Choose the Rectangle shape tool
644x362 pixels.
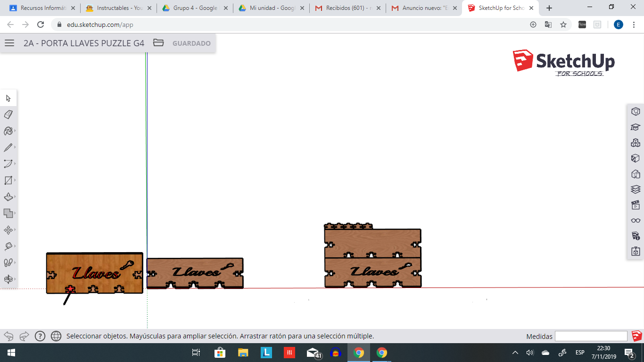click(8, 181)
